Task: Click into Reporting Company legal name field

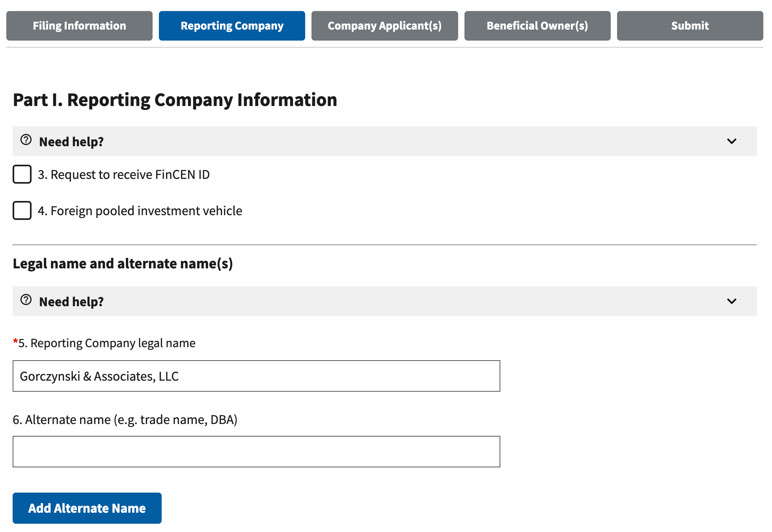Action: 256,376
